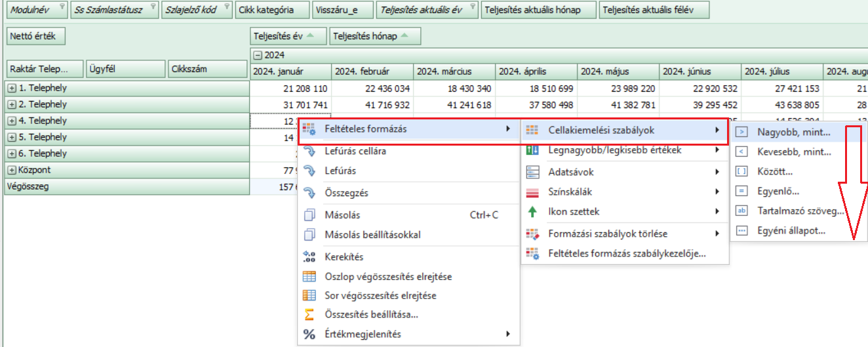Click the Adatsávok data bars icon
Image resolution: width=868 pixels, height=347 pixels.
(x=532, y=173)
